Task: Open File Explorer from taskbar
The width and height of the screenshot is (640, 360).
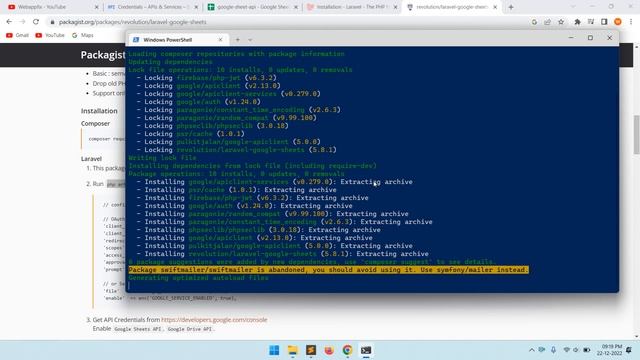Action: (x=292, y=350)
